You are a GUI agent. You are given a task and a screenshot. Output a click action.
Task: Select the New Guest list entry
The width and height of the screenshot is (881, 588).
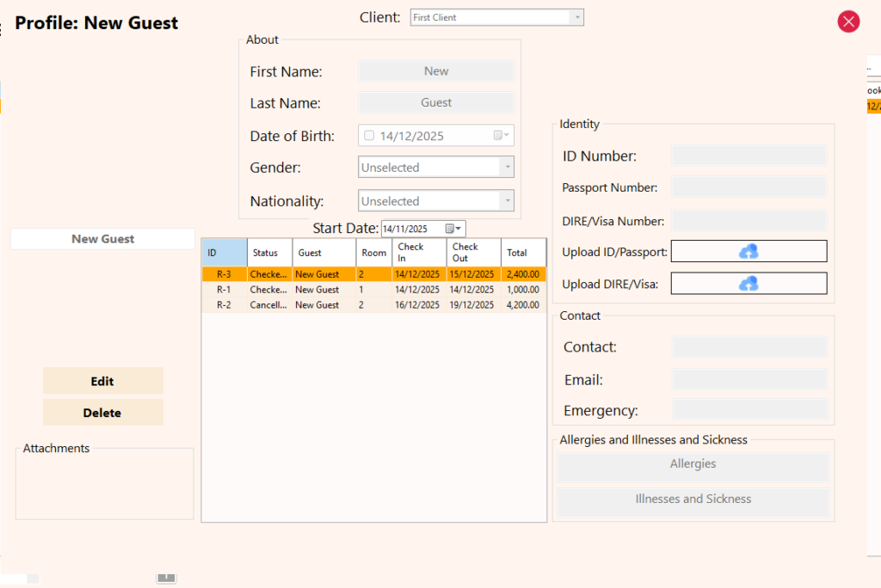pos(102,239)
